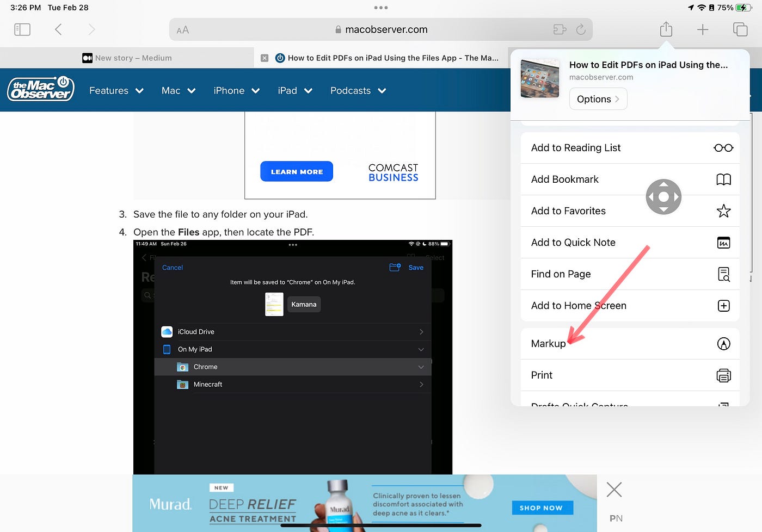Expand the Podcasts dropdown menu
The height and width of the screenshot is (532, 762).
tap(358, 90)
